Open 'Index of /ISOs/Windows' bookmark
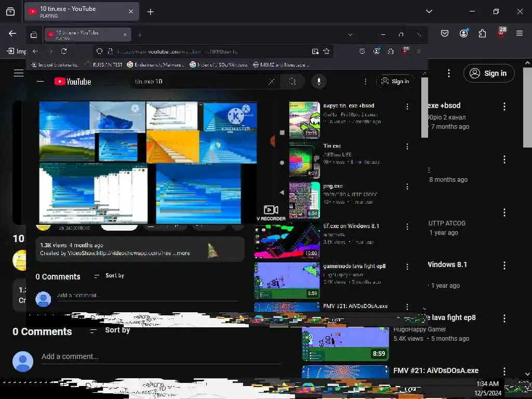This screenshot has height=399, width=532. coord(219,64)
